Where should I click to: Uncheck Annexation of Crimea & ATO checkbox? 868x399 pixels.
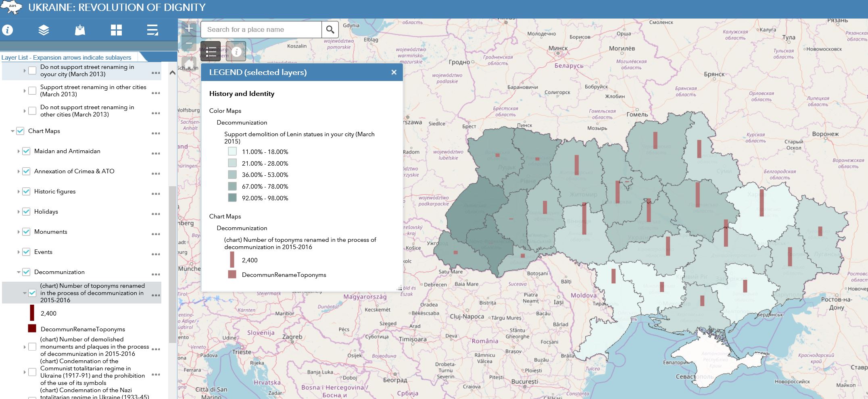pos(26,171)
